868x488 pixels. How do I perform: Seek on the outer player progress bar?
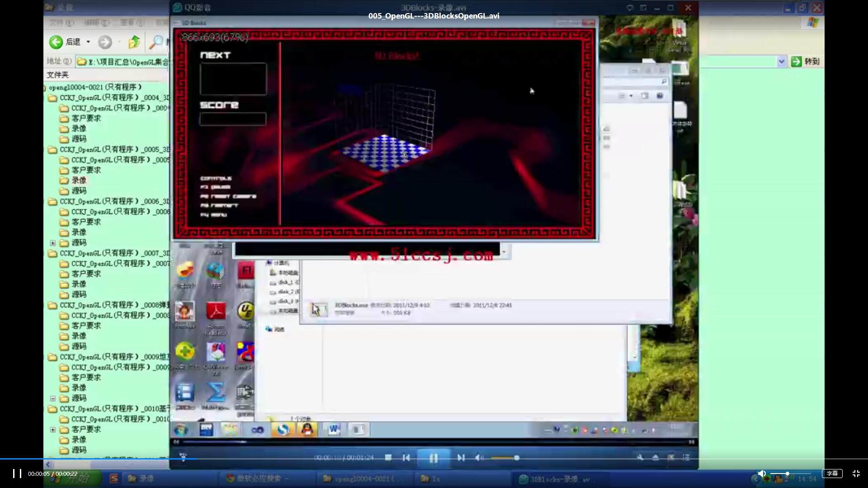click(434, 459)
